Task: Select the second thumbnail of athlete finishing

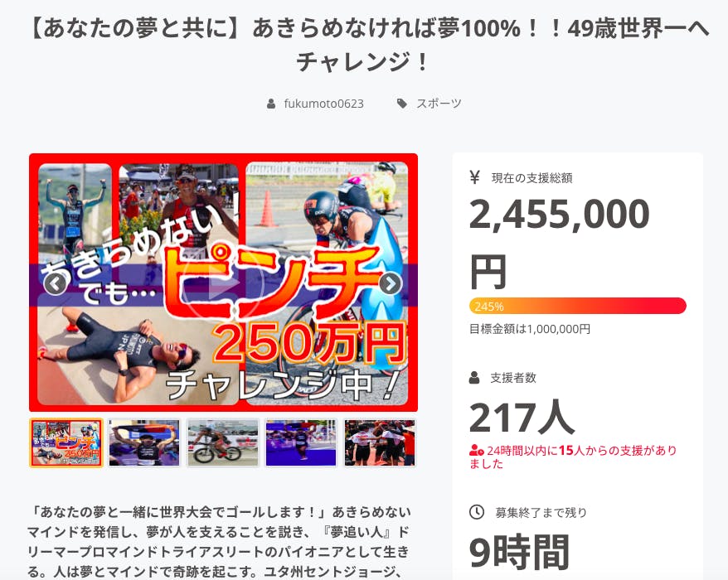Action: point(144,442)
